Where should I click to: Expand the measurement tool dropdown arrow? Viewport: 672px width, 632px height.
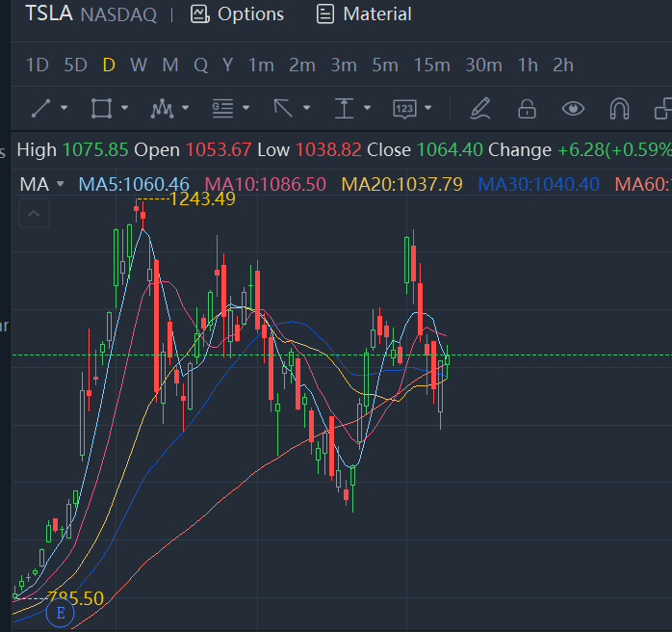pyautogui.click(x=367, y=108)
